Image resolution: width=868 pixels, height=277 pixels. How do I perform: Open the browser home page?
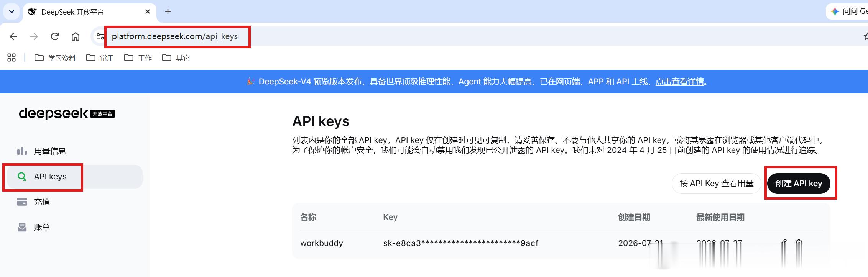[76, 36]
